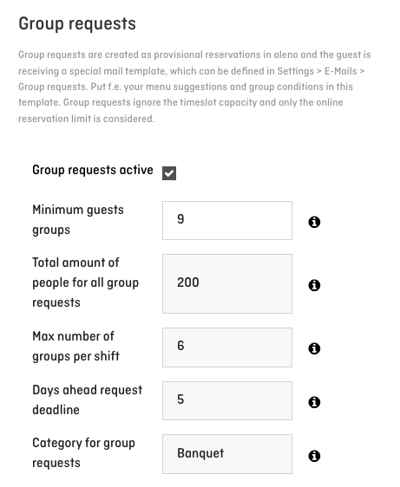The height and width of the screenshot is (487, 400).
Task: Open info icon for Total amount of people
Action: 314,285
